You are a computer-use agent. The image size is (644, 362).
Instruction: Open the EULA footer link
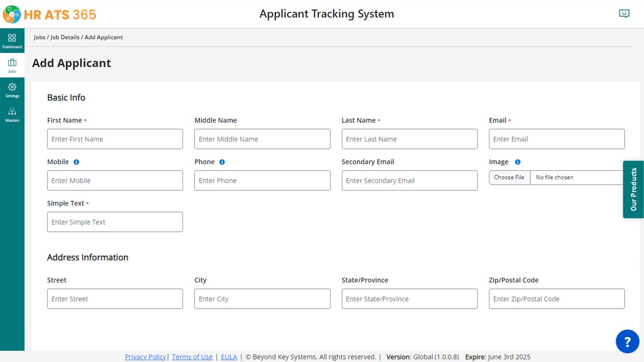229,357
